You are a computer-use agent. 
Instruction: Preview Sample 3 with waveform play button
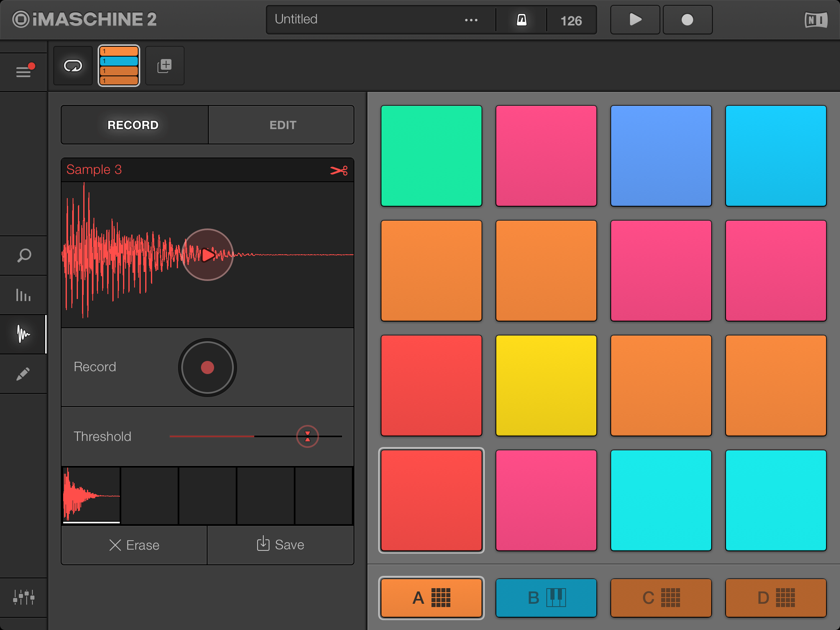(x=208, y=255)
